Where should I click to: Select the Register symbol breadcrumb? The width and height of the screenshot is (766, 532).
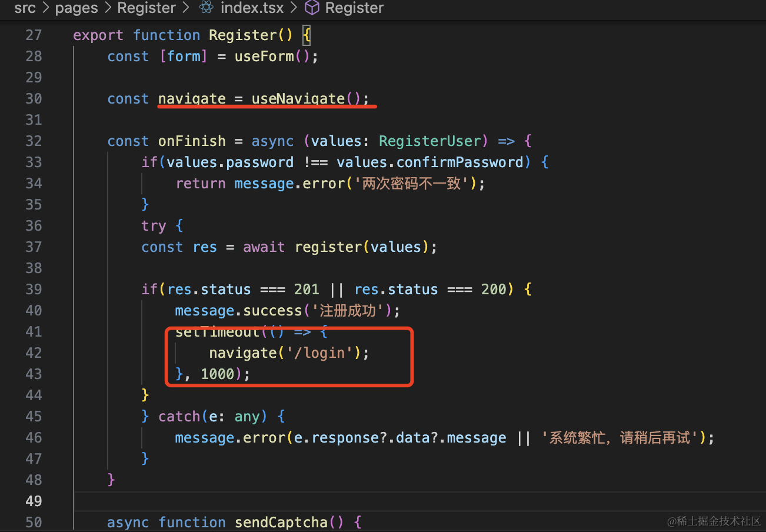point(354,8)
